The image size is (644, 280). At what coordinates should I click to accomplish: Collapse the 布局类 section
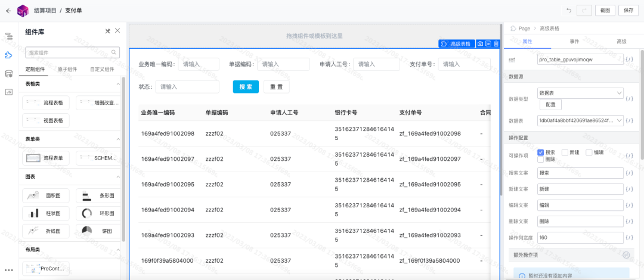(118, 249)
